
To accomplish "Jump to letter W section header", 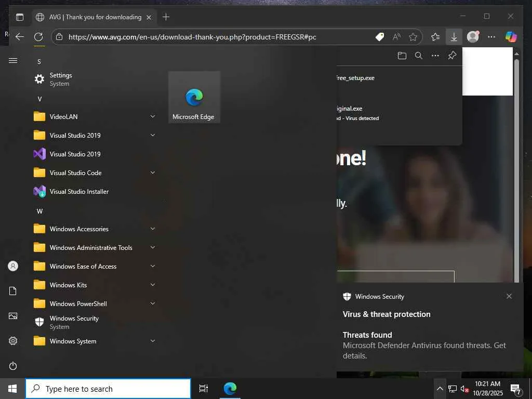I will click(39, 211).
